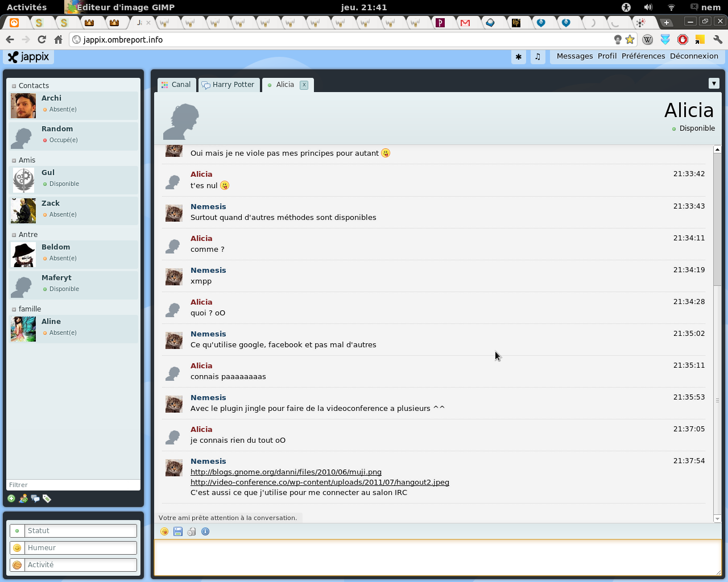Screen dimensions: 728x582
Task: Close the Alicia chat tab
Action: point(304,85)
